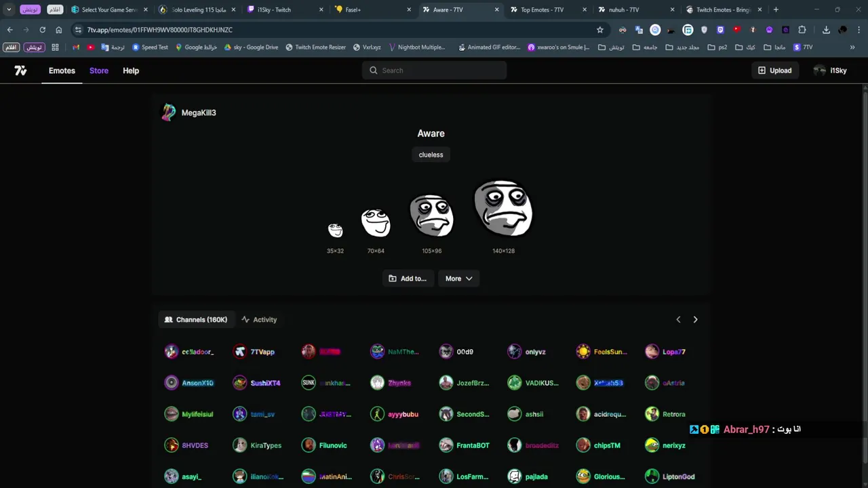Screen dimensions: 868x488
Task: Open the nerixyz channel
Action: pos(666,445)
